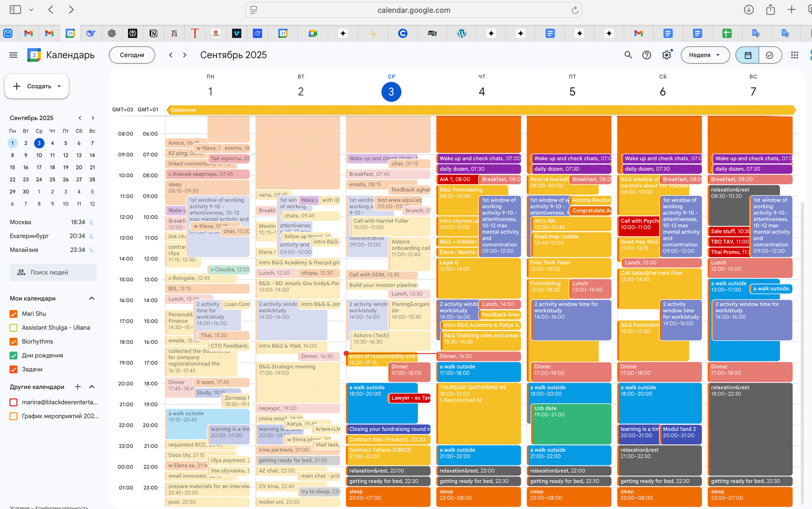The height and width of the screenshot is (509, 812).
Task: Switch to the Gmail browser tab
Action: pos(28,33)
